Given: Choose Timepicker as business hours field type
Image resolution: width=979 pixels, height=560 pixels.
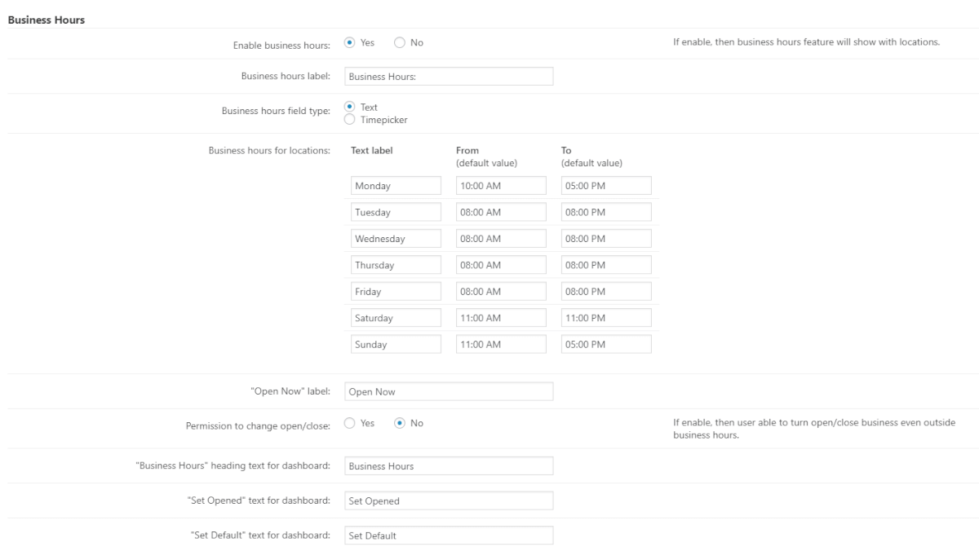Looking at the screenshot, I should click(x=350, y=120).
